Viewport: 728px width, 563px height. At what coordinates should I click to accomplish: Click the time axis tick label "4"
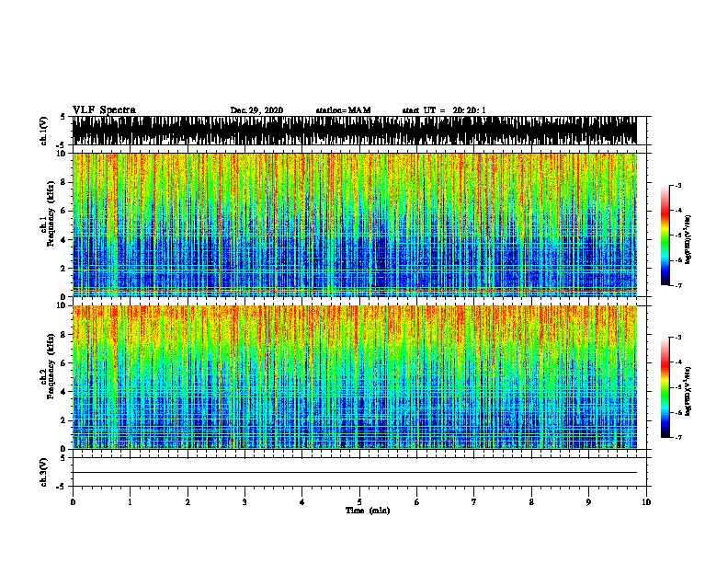click(302, 502)
